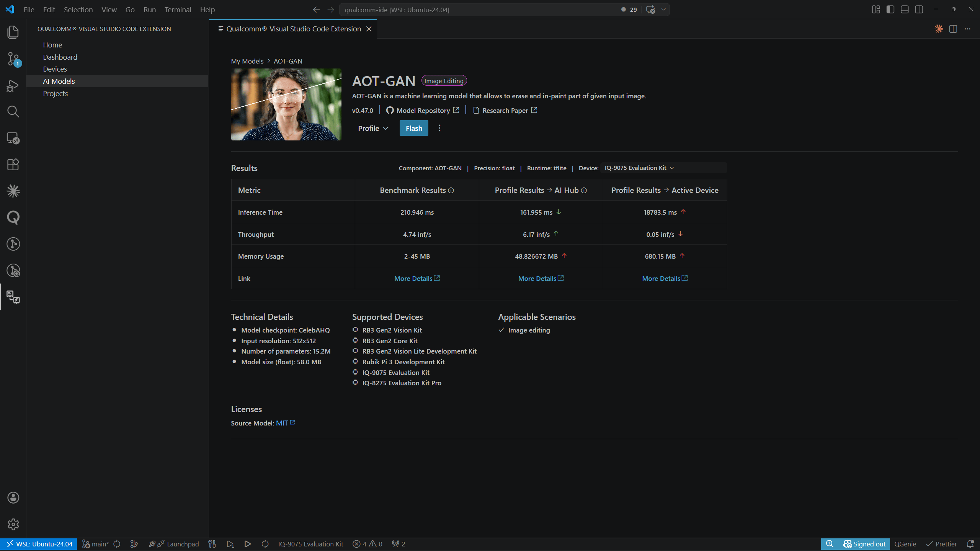Open the Manage gear icon
This screenshot has height=551, width=980.
point(13,524)
